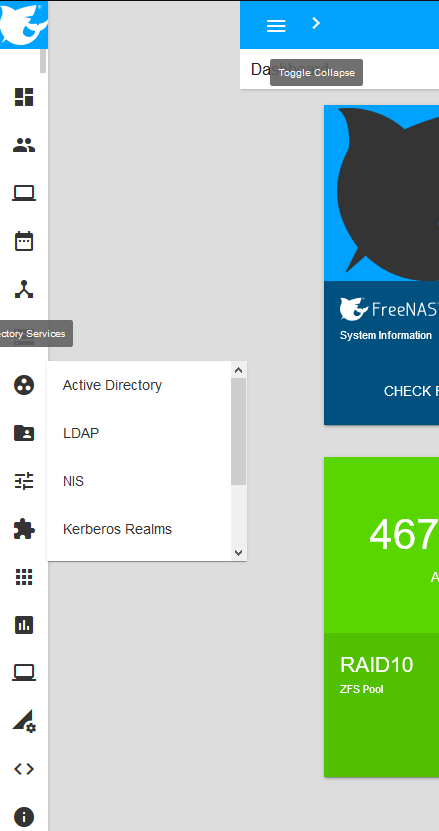Open Shell via the code-brackets icon

(24, 769)
